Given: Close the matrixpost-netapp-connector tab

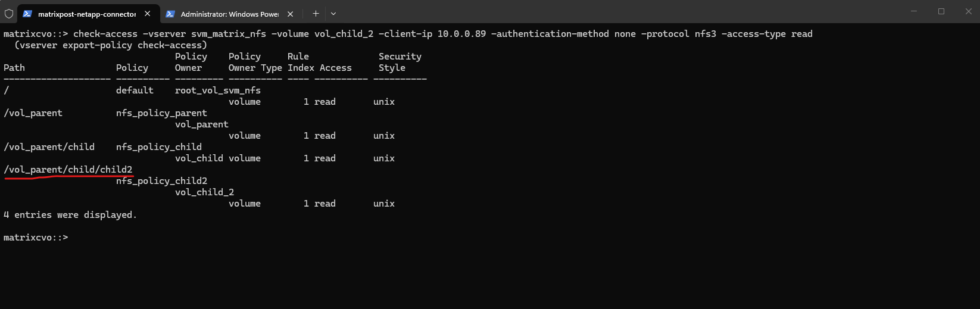Looking at the screenshot, I should 148,14.
